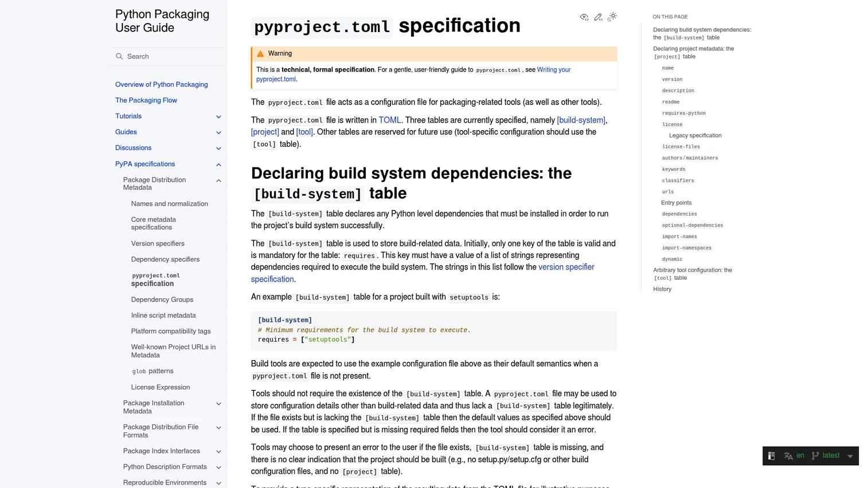
Task: Collapse Package Distribution Metadata chevron
Action: click(218, 181)
